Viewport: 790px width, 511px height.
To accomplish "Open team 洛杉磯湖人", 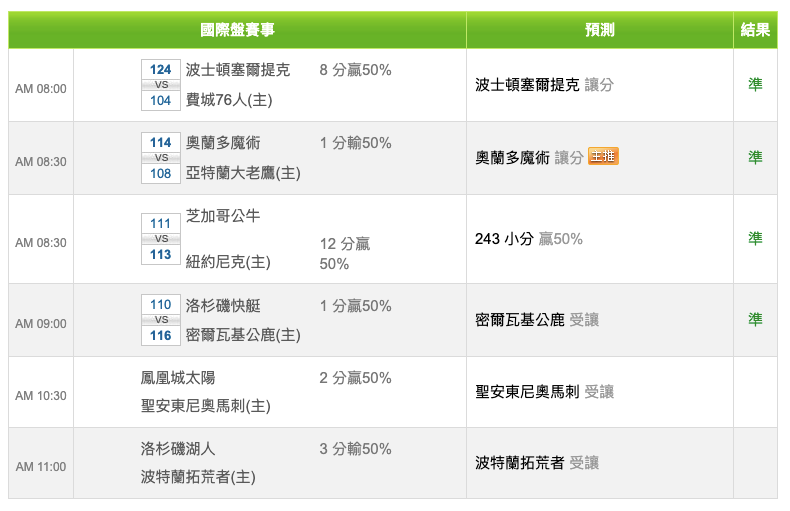I will pos(178,449).
